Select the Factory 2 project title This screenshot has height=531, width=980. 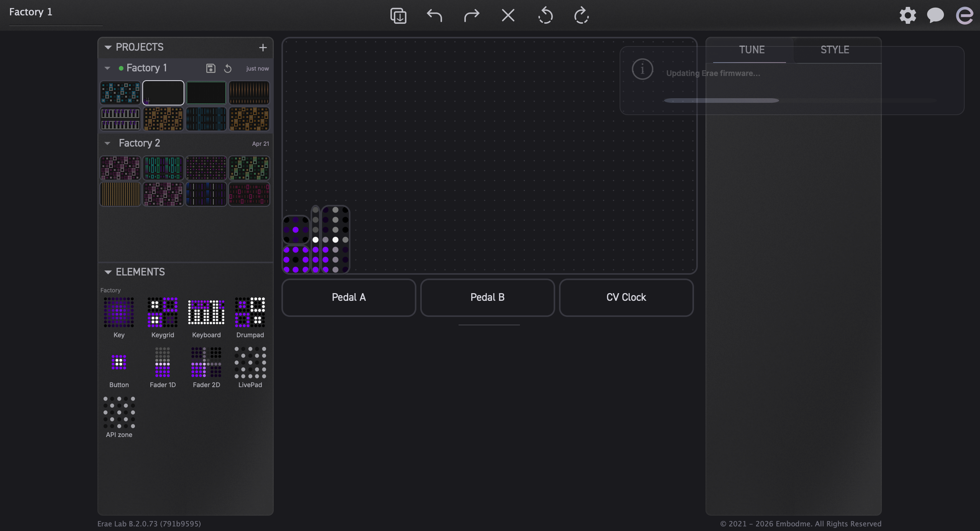click(139, 143)
